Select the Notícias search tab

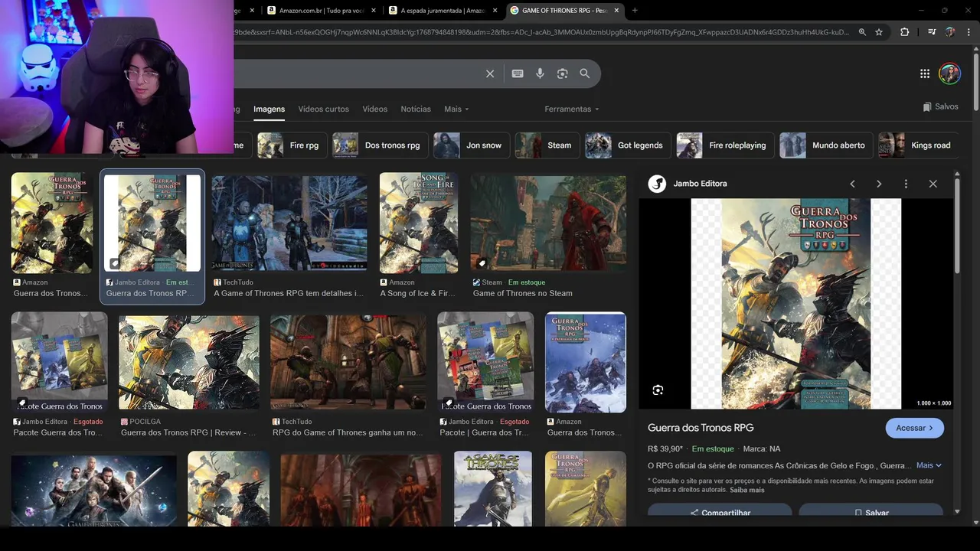click(416, 109)
